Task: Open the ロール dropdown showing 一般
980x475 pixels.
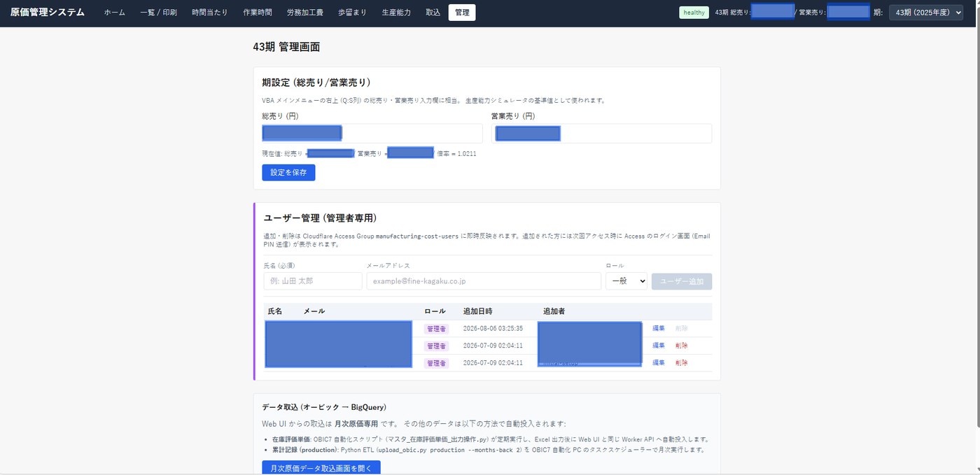Action: click(x=626, y=281)
